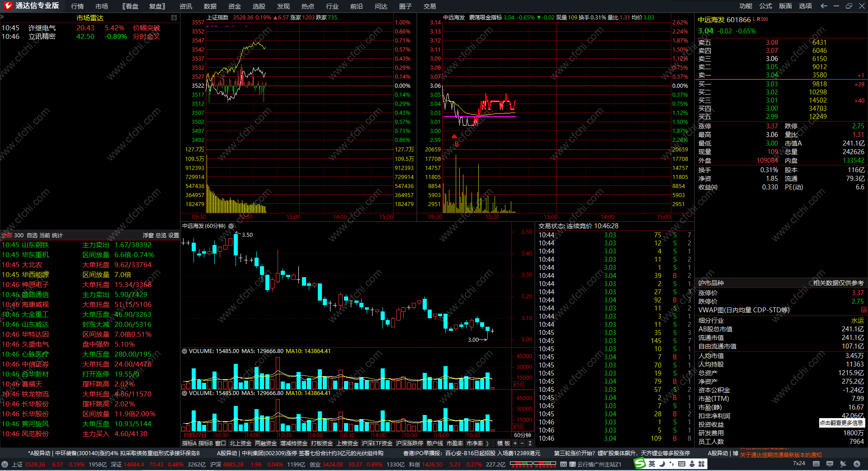Open the 市场 menu

[x=102, y=6]
